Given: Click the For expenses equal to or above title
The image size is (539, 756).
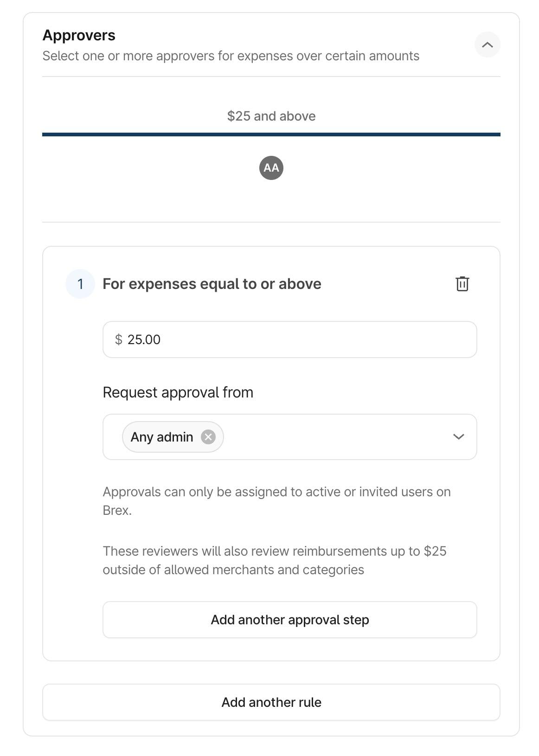Looking at the screenshot, I should (x=212, y=284).
